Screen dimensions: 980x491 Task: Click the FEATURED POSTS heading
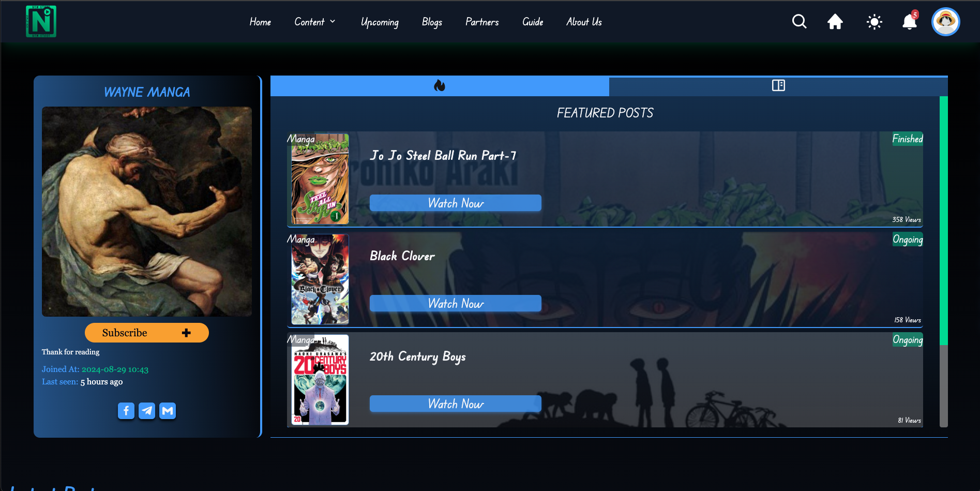pyautogui.click(x=605, y=113)
